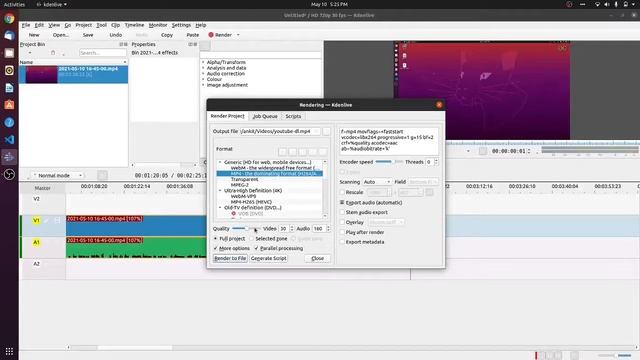
Task: Expand Alpha/Transform effects category
Action: point(203,62)
